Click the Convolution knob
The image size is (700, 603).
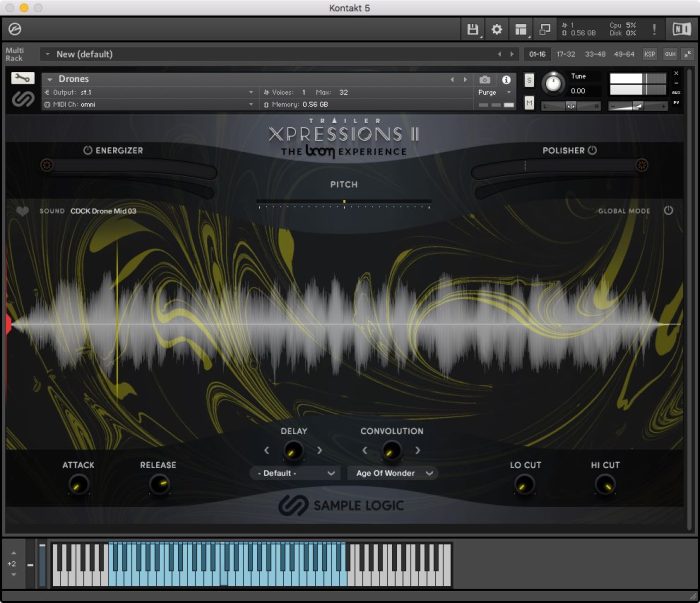pos(392,451)
